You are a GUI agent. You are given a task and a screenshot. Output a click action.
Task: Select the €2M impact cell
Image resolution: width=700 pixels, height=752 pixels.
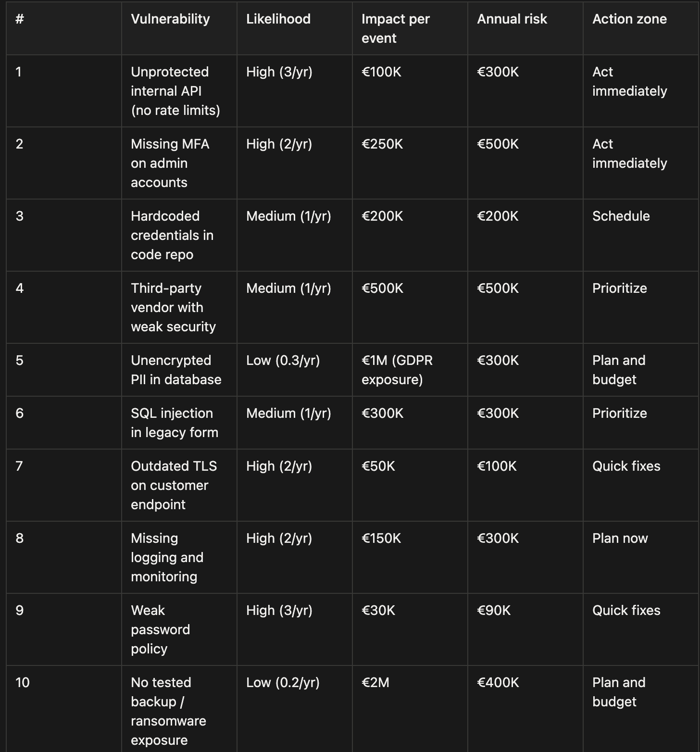(375, 683)
